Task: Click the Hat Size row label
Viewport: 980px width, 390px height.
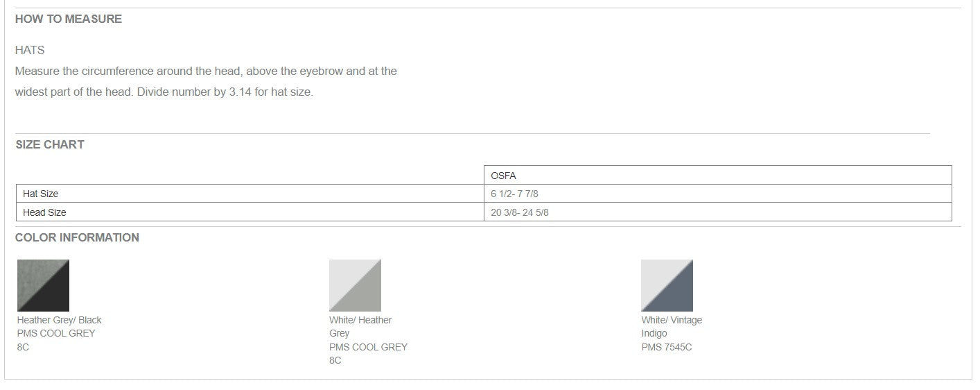Action: click(40, 194)
